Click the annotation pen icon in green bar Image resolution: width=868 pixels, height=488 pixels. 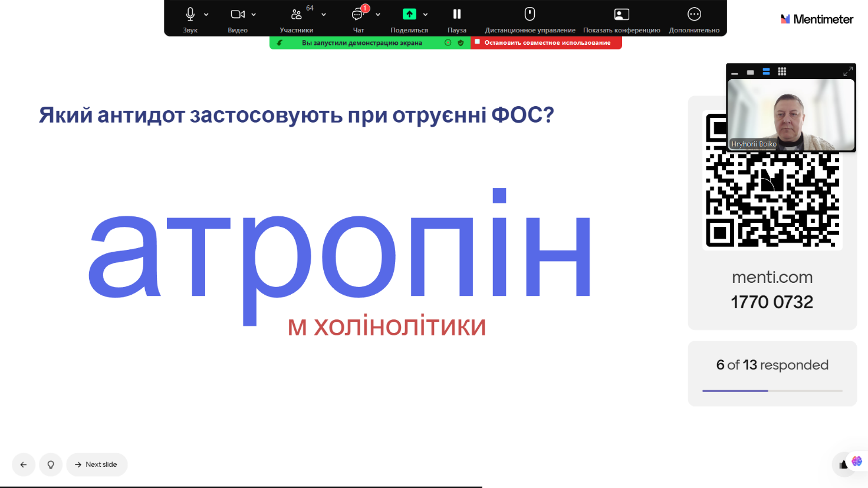point(280,42)
